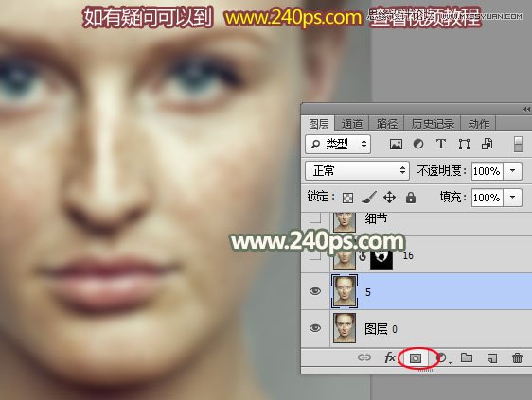
Task: Open the 填充 slider arrow
Action: (513, 198)
